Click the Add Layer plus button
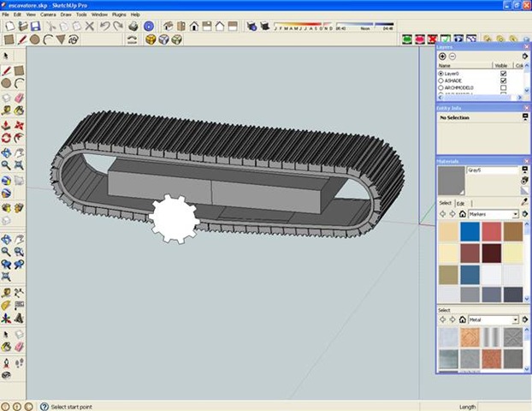This screenshot has height=411, width=532. [x=442, y=57]
